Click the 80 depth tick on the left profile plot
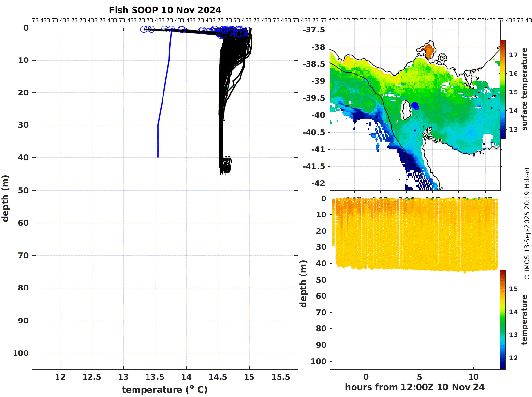Viewport: 532px width, 397px height. pos(23,288)
